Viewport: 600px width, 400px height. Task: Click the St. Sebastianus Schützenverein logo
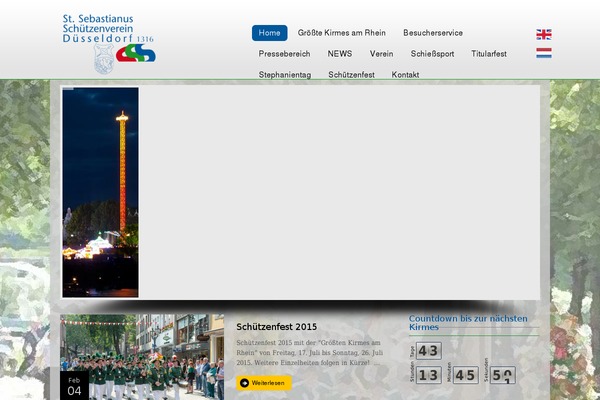[x=109, y=43]
